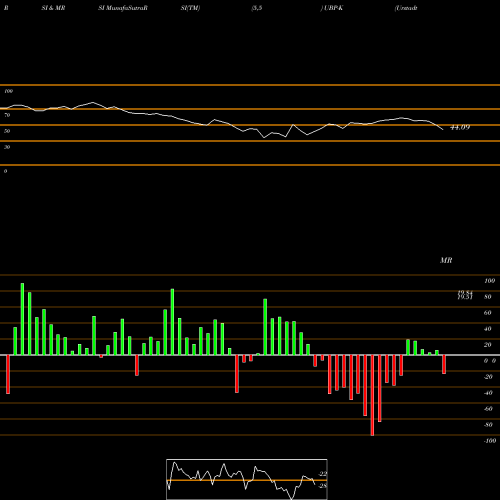Click the RSI value label 44.09
This screenshot has height=500, width=500.
(460, 127)
